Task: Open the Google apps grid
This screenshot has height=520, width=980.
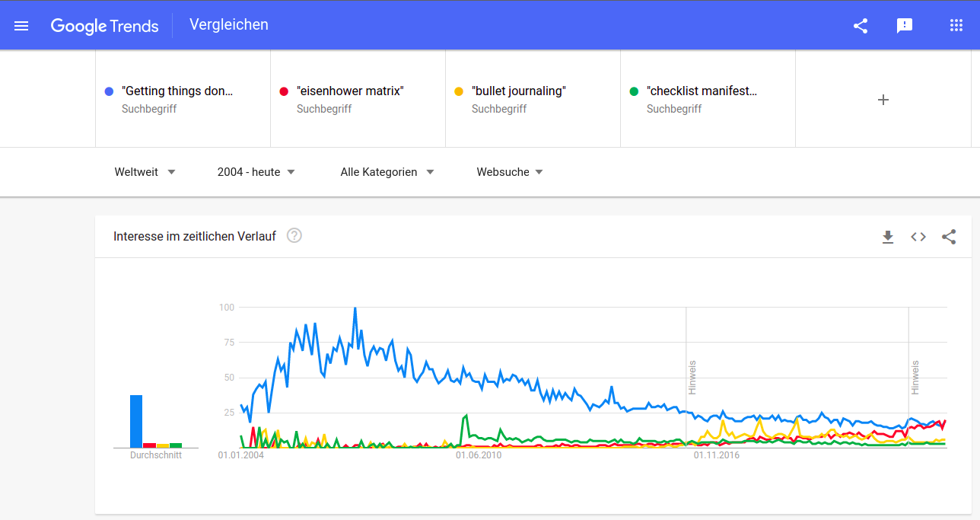Action: pos(956,25)
